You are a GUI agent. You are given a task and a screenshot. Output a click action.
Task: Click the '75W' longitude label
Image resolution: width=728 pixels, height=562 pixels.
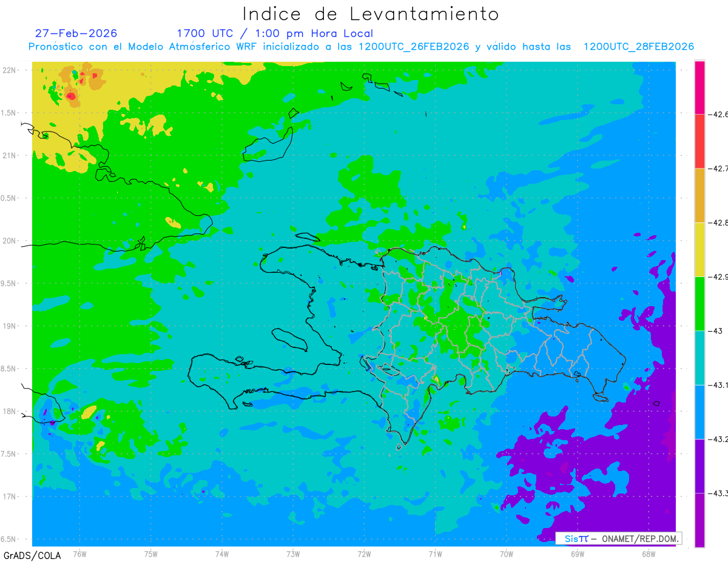coord(151,554)
